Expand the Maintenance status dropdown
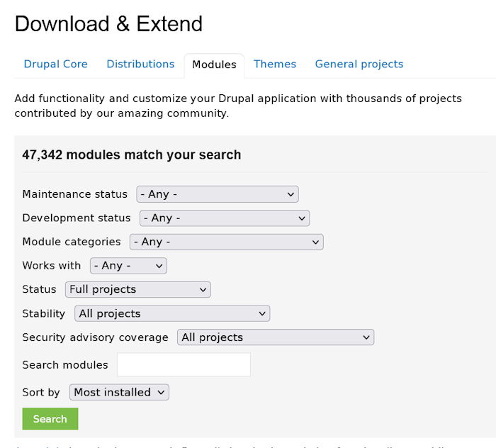Viewport: 496px width, 448px height. click(x=218, y=194)
